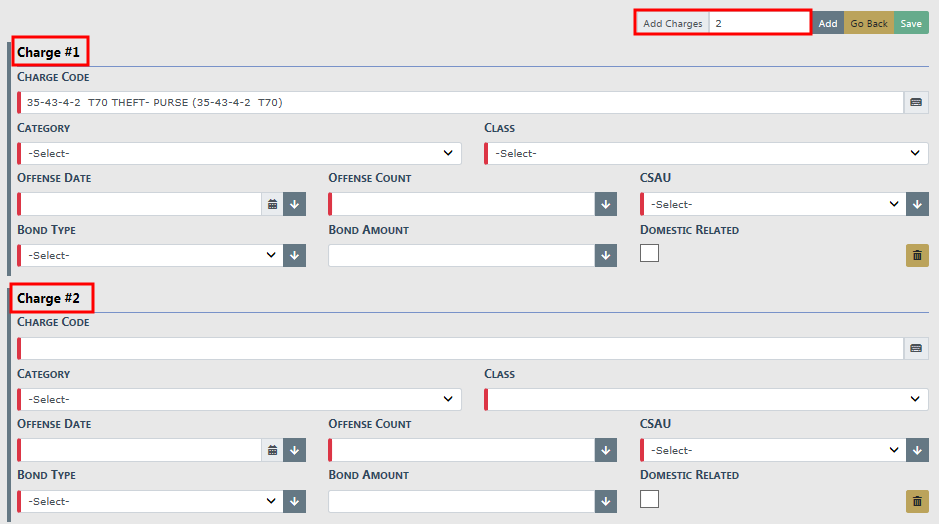This screenshot has width=939, height=524.
Task: Check Domestic Related box for Charge #2
Action: [x=650, y=498]
